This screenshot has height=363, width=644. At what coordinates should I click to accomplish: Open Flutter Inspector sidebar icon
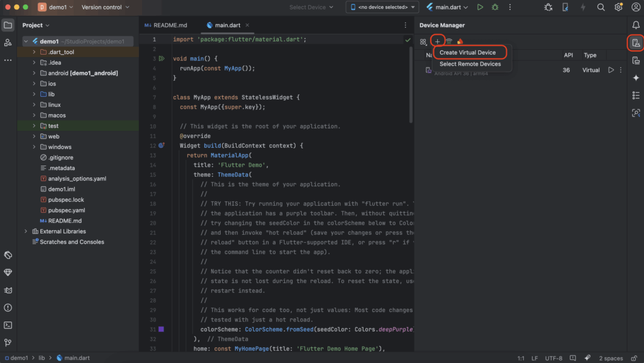click(x=636, y=113)
